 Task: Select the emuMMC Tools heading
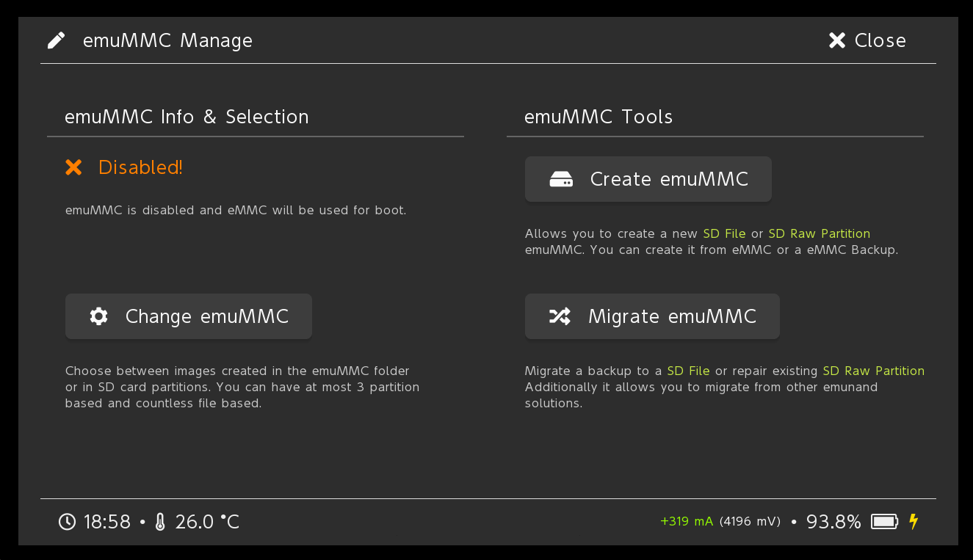click(598, 117)
